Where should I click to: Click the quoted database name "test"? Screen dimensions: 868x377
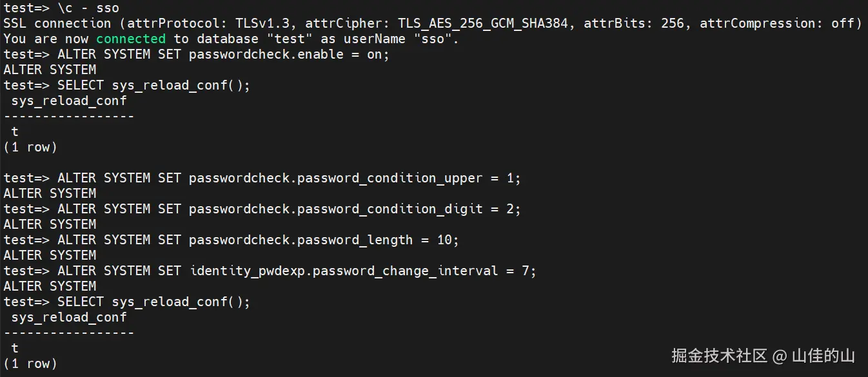coord(289,39)
